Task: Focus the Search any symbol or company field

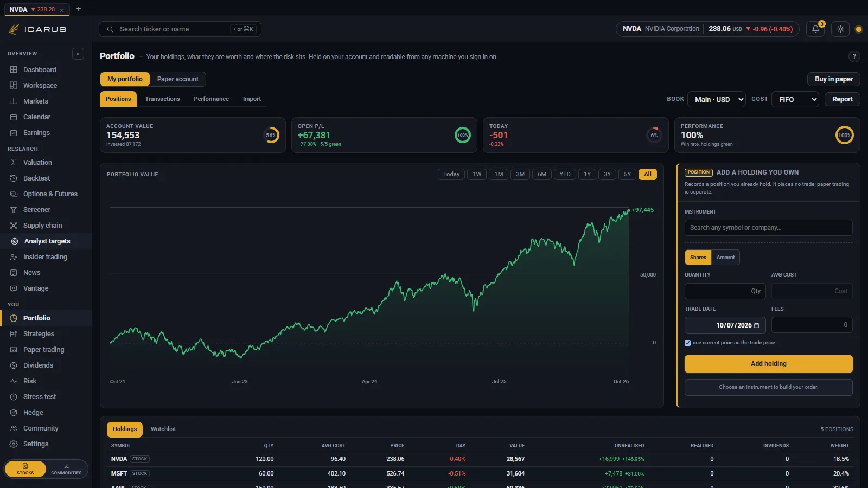Action: (768, 228)
